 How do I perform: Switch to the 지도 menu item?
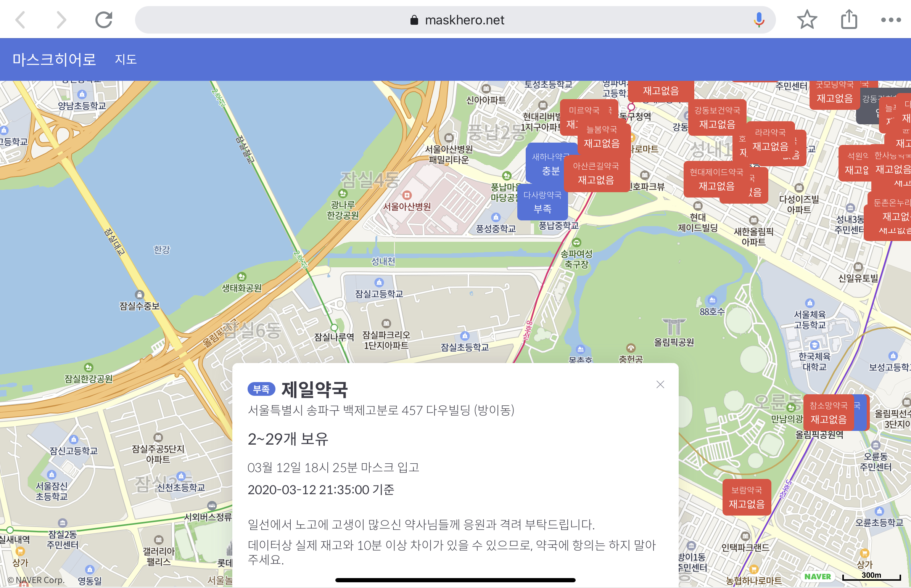point(126,59)
